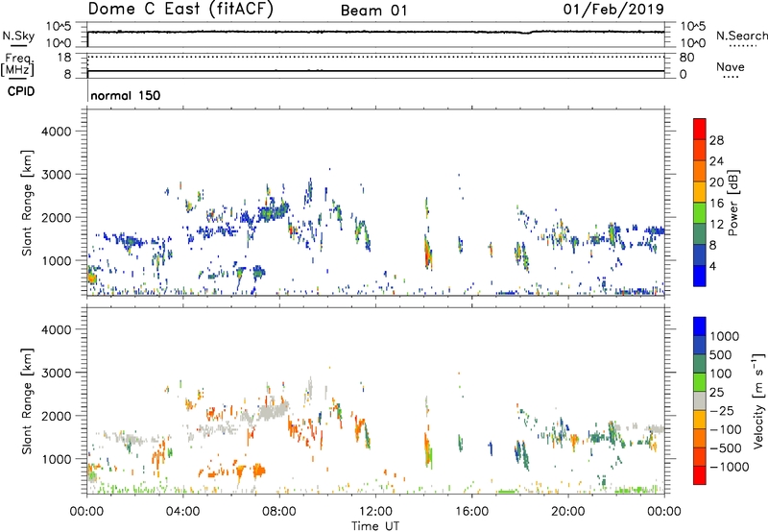Click the "3000" slant range label of the velocity panel

(x=57, y=373)
